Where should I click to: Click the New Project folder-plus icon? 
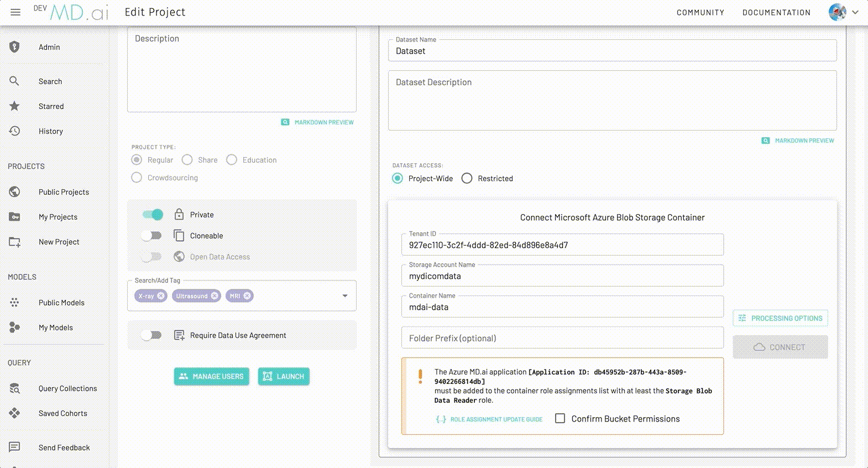[14, 242]
